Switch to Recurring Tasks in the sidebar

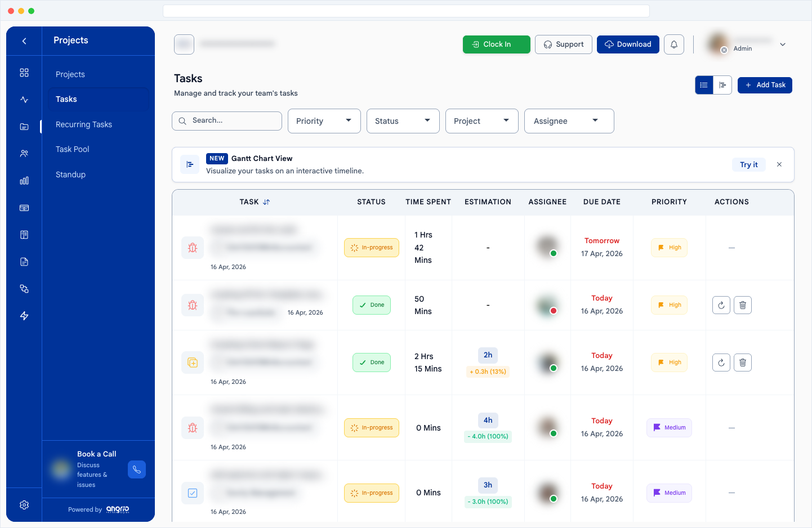coord(83,124)
